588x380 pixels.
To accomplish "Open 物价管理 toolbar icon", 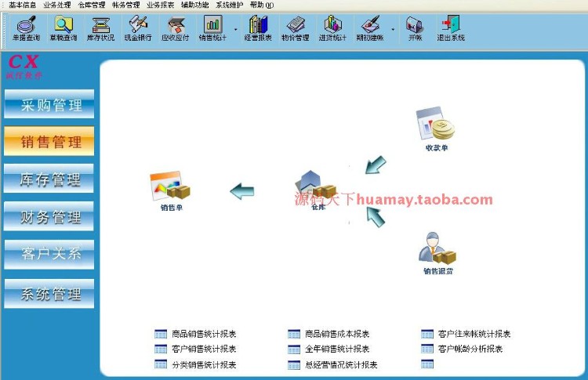I will (x=295, y=28).
